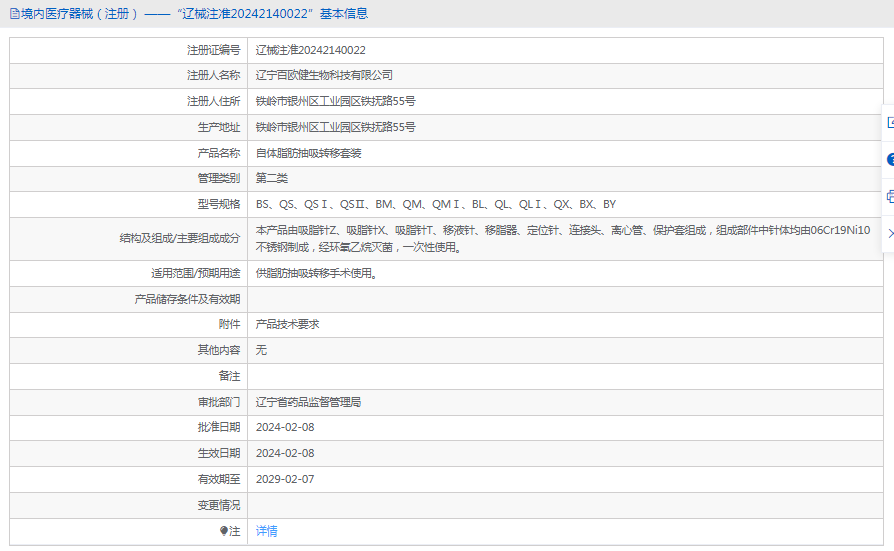Click the 批准日期 label
Image resolution: width=894 pixels, height=551 pixels.
coord(219,427)
